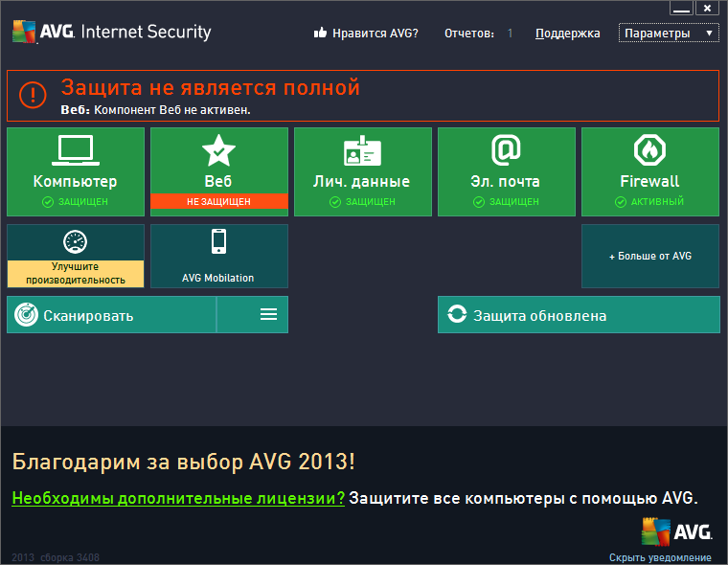
Task: Click the @ icon on Эл. почта tile
Action: tap(506, 150)
